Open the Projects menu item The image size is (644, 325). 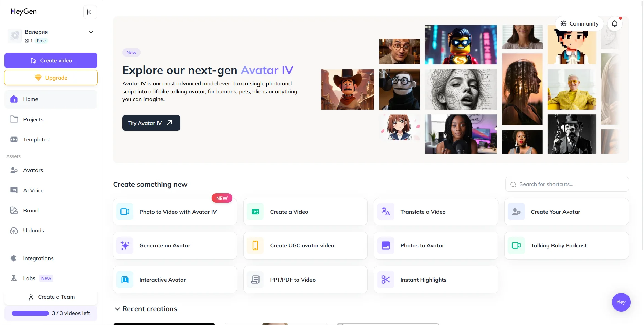[51, 119]
